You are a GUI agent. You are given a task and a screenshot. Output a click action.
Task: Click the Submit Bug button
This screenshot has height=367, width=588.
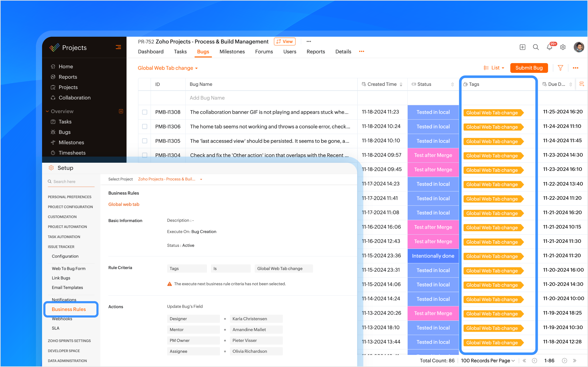[529, 68]
